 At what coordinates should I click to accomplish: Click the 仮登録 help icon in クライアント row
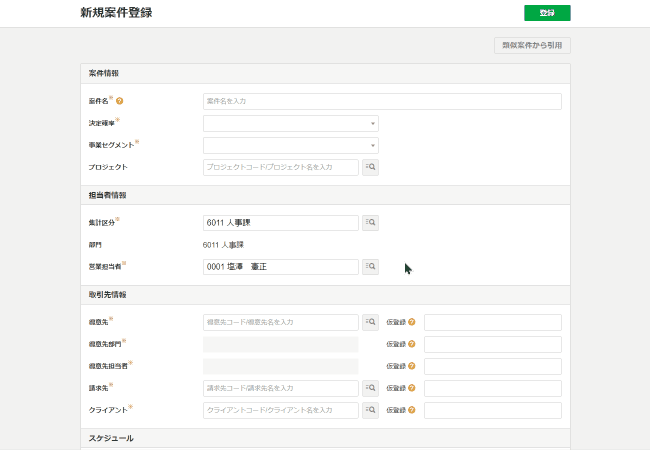412,411
